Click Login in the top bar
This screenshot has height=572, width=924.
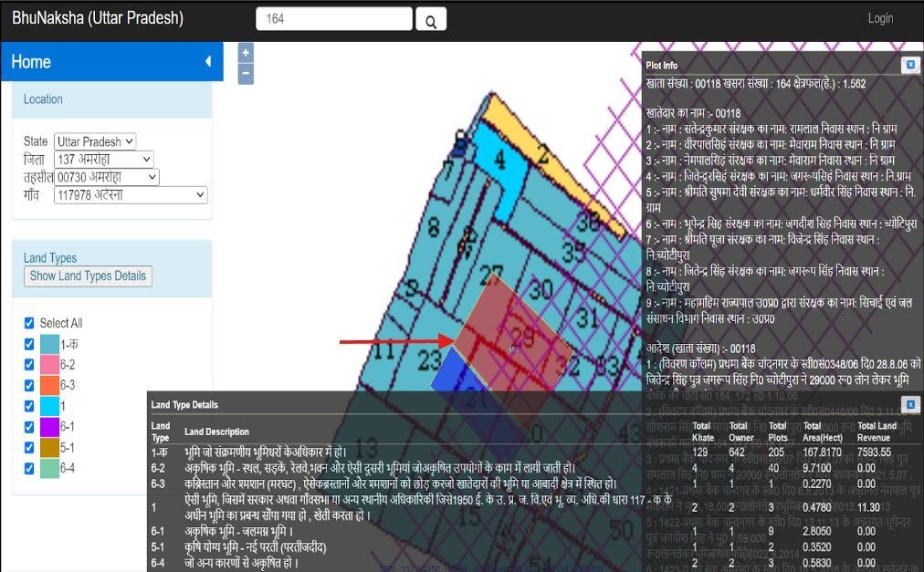880,18
